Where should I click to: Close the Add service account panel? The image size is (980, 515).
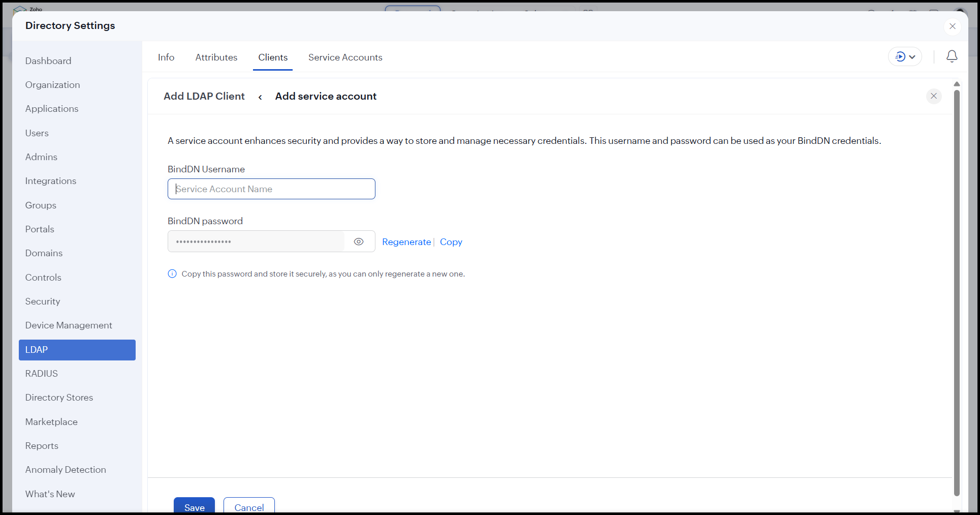tap(933, 96)
